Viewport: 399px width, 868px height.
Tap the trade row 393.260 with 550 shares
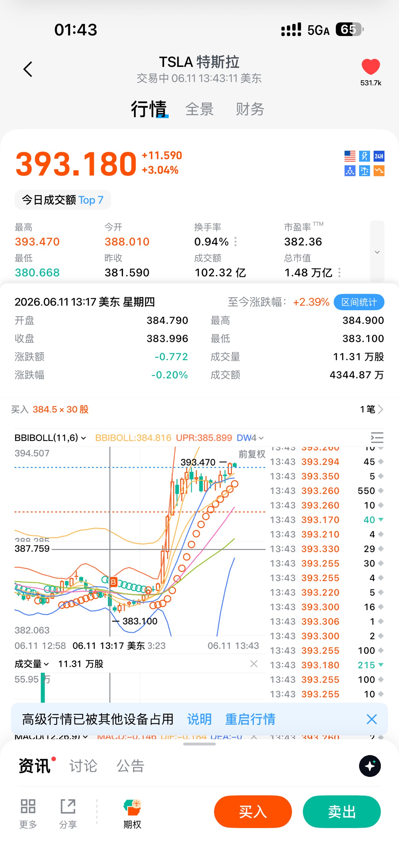point(327,491)
